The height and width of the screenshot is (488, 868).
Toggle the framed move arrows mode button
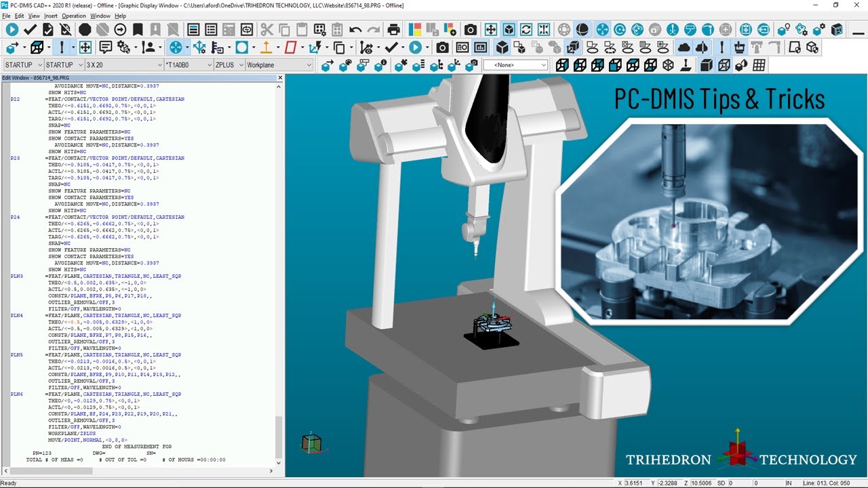point(85,47)
